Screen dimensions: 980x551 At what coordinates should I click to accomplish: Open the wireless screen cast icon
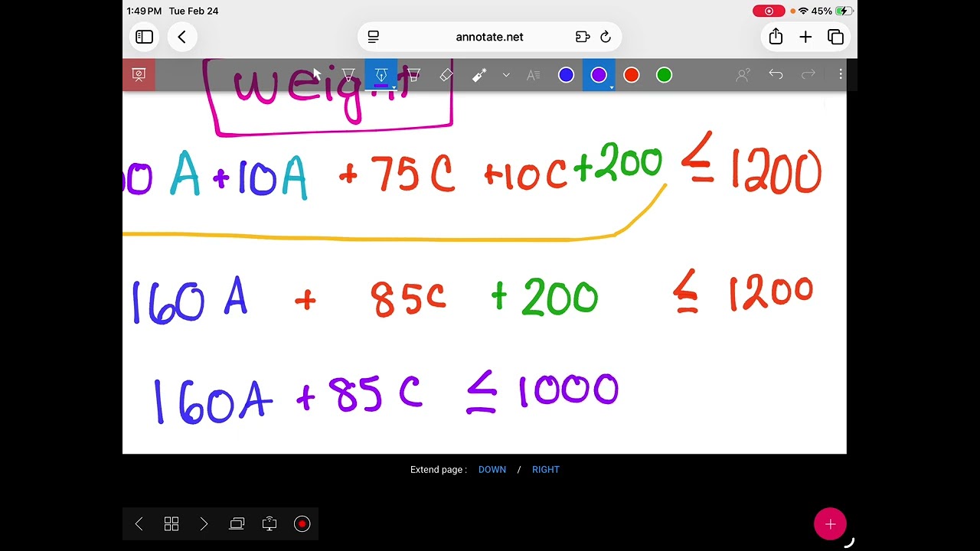(x=269, y=524)
